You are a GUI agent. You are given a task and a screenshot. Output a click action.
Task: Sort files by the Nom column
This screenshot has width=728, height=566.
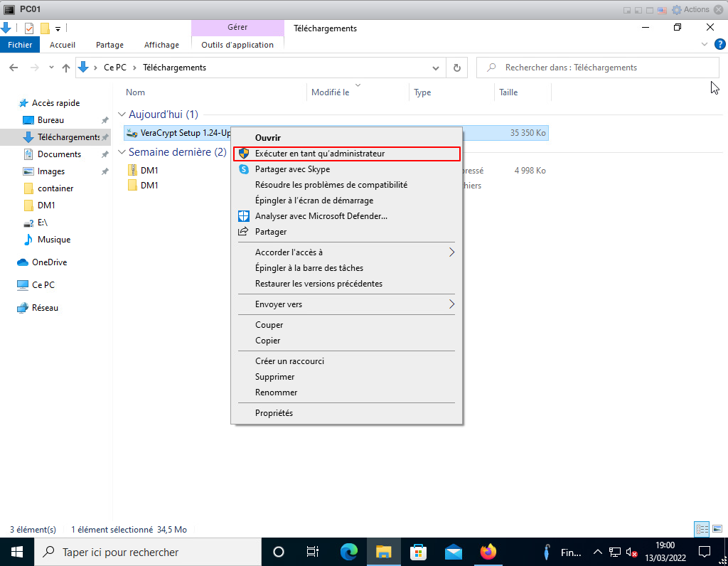(x=135, y=92)
